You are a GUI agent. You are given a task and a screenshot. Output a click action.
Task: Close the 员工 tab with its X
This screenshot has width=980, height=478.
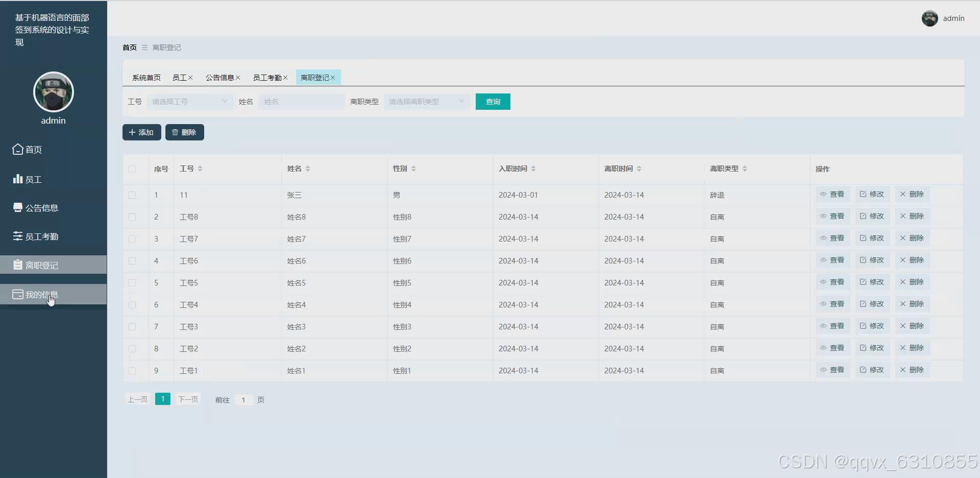[190, 78]
